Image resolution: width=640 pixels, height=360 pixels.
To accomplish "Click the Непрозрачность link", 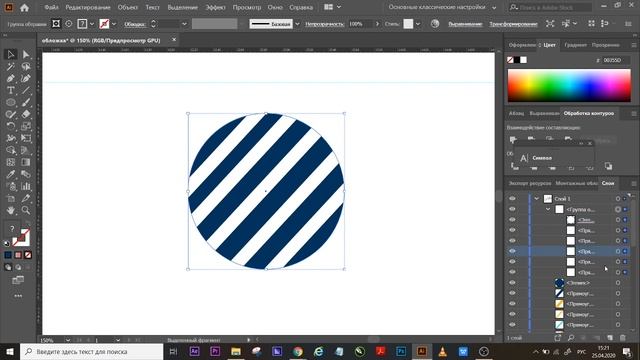I will [x=325, y=24].
